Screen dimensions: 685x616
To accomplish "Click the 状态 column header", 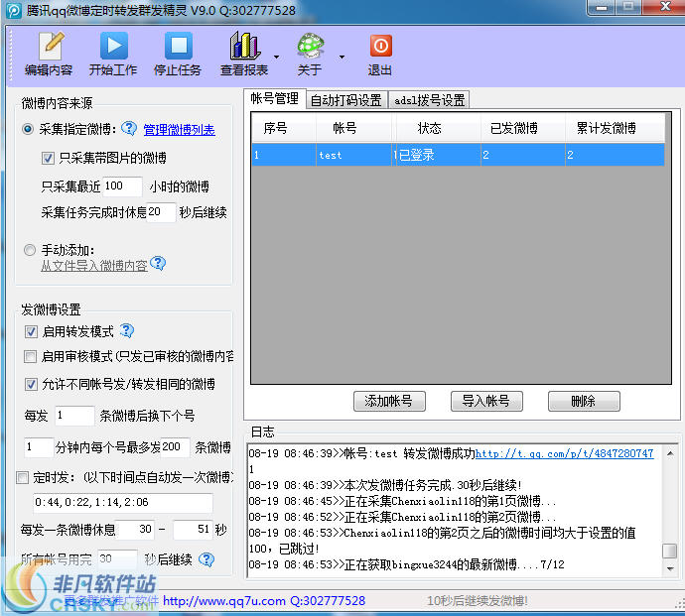I will click(x=438, y=128).
